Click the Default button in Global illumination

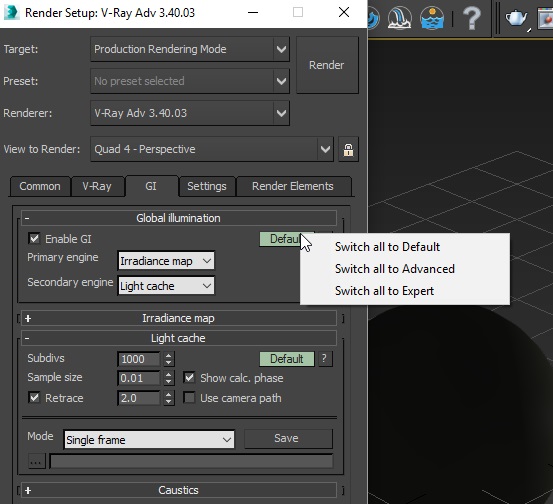[282, 239]
